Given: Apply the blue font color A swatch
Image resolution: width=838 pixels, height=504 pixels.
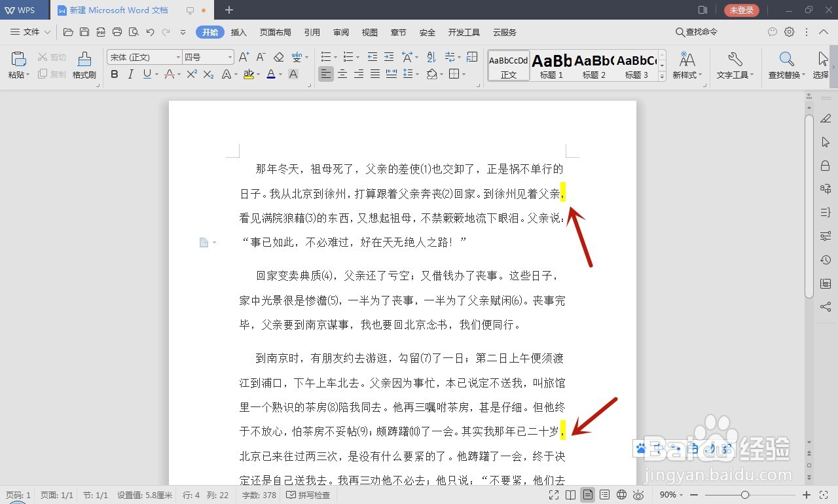Looking at the screenshot, I should coord(271,75).
